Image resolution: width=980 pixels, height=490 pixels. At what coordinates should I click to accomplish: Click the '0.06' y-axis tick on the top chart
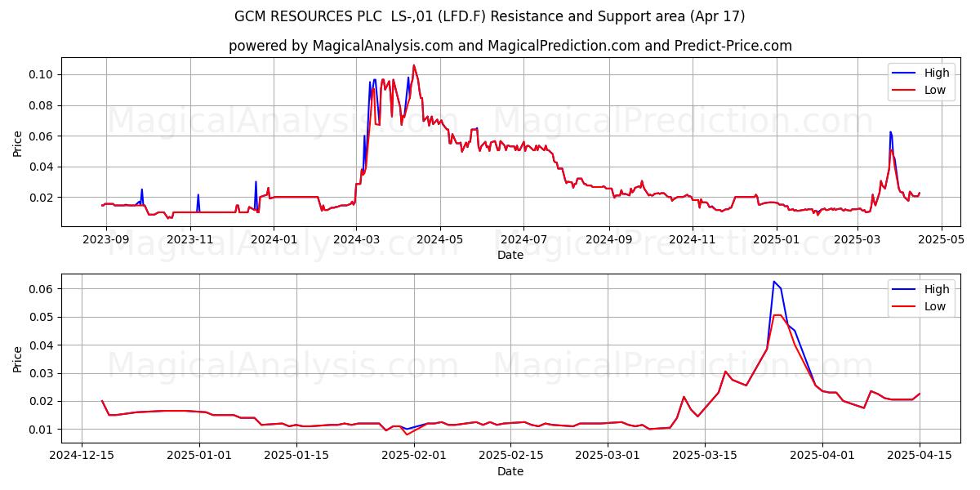click(42, 136)
